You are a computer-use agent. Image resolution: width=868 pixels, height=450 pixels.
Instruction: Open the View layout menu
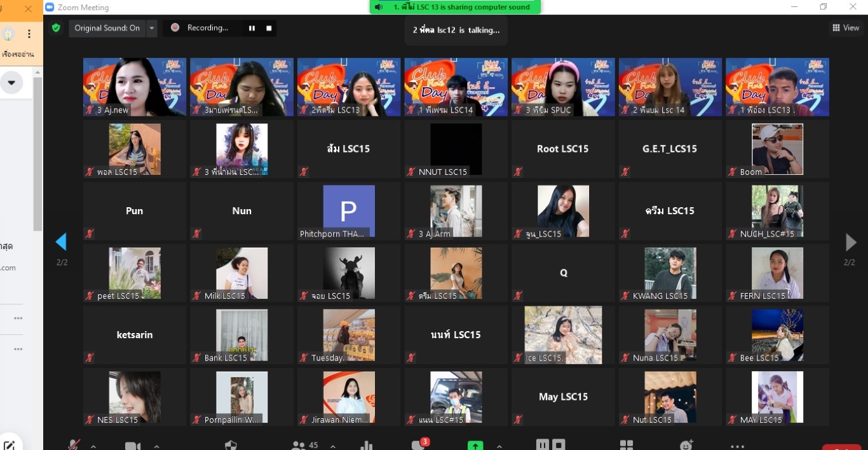pos(846,28)
